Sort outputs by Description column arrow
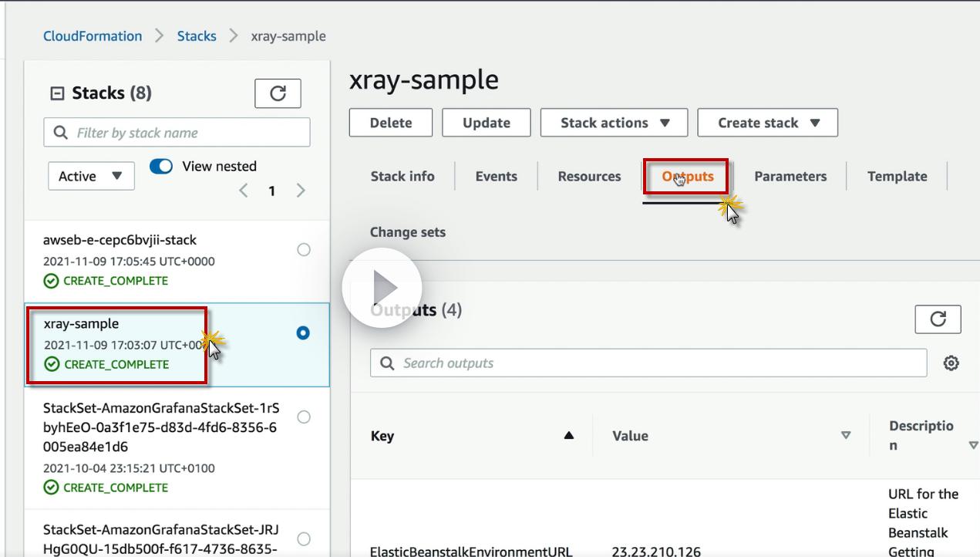This screenshot has height=557, width=980. [x=973, y=445]
